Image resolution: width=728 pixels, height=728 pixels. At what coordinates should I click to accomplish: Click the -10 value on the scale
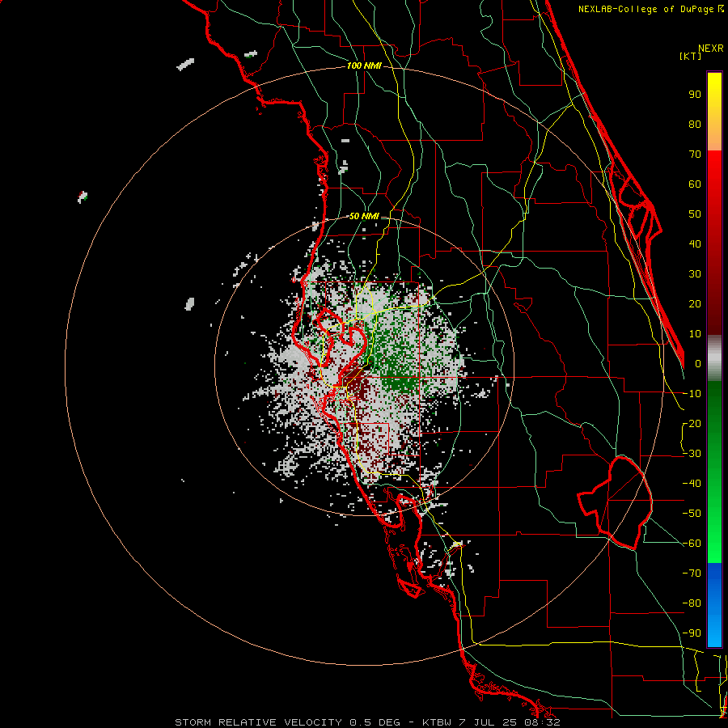pos(692,394)
